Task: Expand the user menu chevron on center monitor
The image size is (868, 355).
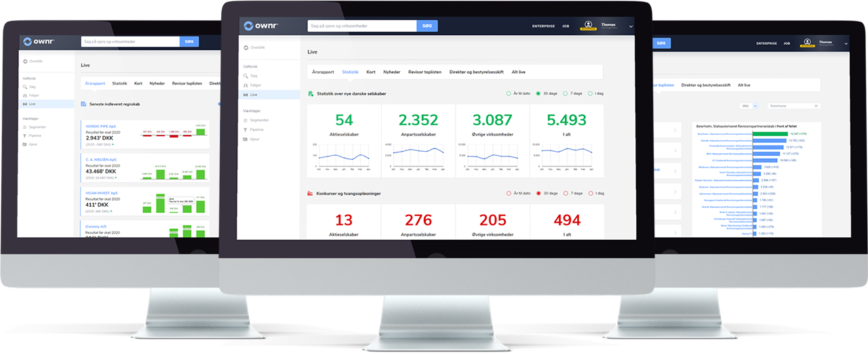Action: click(631, 26)
